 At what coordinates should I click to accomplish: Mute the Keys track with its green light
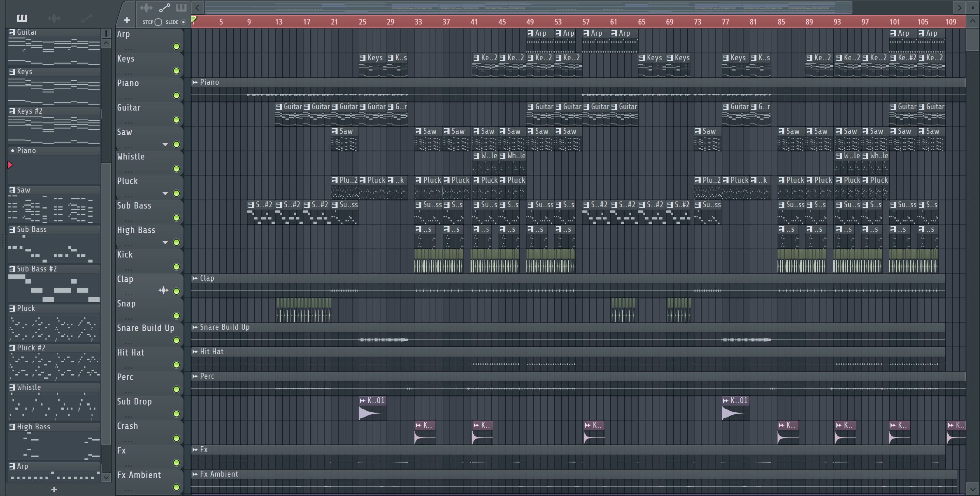[x=176, y=71]
